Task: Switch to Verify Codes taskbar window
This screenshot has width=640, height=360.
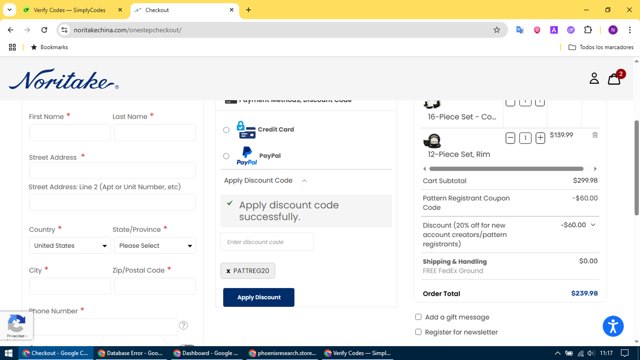Action: [357, 353]
